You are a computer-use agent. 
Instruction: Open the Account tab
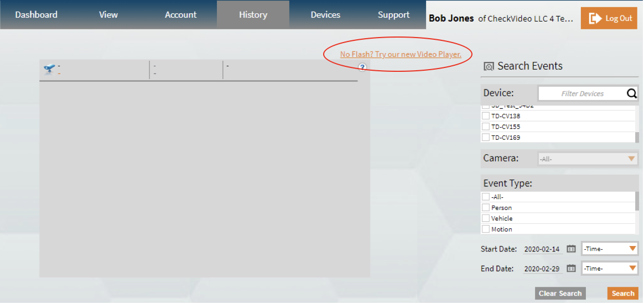click(181, 15)
